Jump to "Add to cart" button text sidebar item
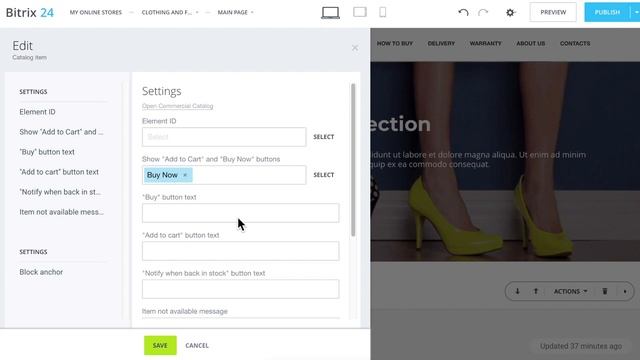This screenshot has width=640, height=360. click(59, 172)
